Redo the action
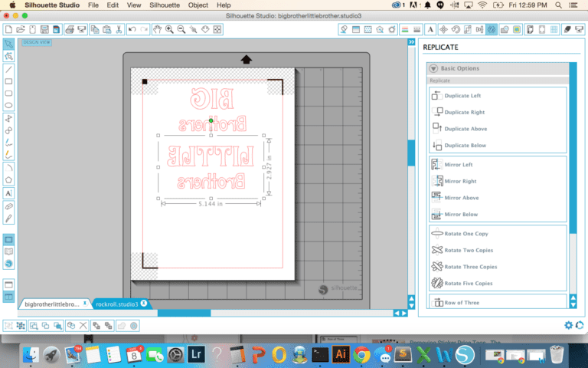This screenshot has height=368, width=588. pos(144,29)
